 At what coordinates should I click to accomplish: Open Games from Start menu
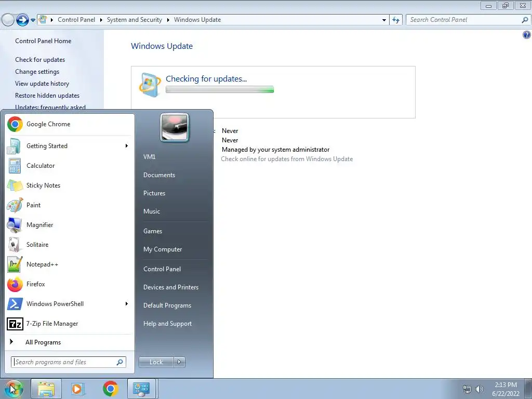pos(153,231)
